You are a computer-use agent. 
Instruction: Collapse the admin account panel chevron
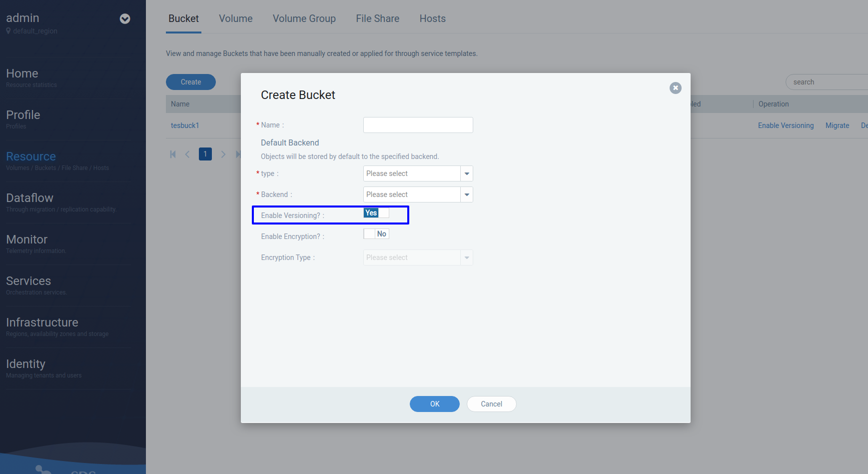124,18
